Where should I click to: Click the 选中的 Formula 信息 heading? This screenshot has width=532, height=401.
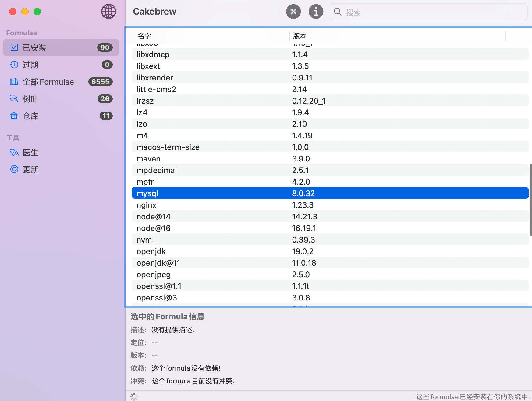coord(167,317)
